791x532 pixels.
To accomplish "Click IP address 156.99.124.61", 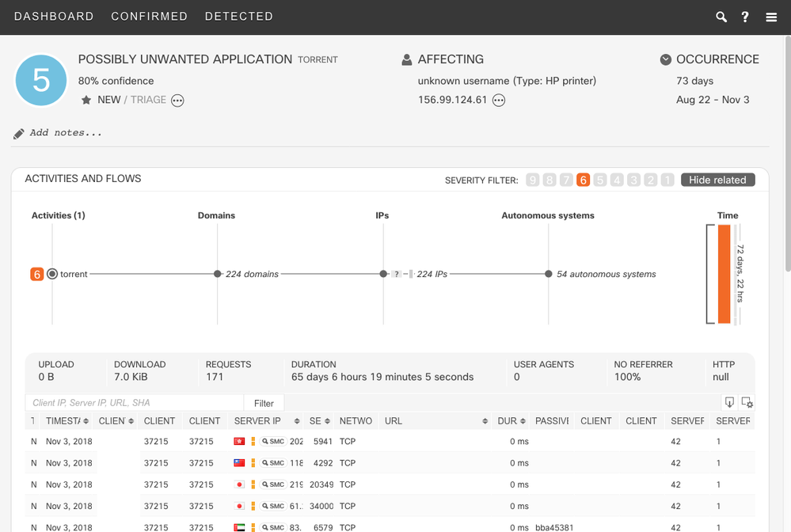I will tap(452, 100).
